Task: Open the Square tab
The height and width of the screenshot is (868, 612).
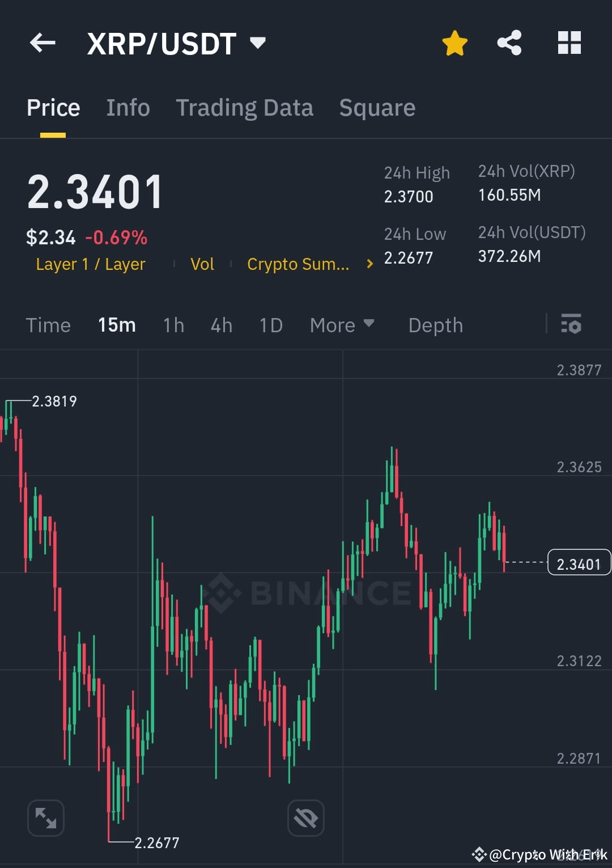Action: coord(377,108)
